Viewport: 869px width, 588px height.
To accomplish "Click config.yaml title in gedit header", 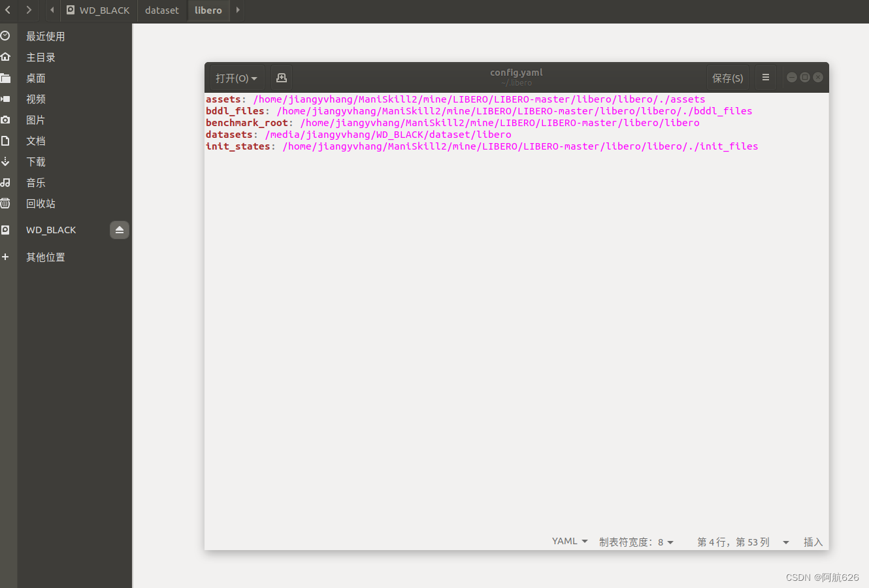I will (516, 73).
